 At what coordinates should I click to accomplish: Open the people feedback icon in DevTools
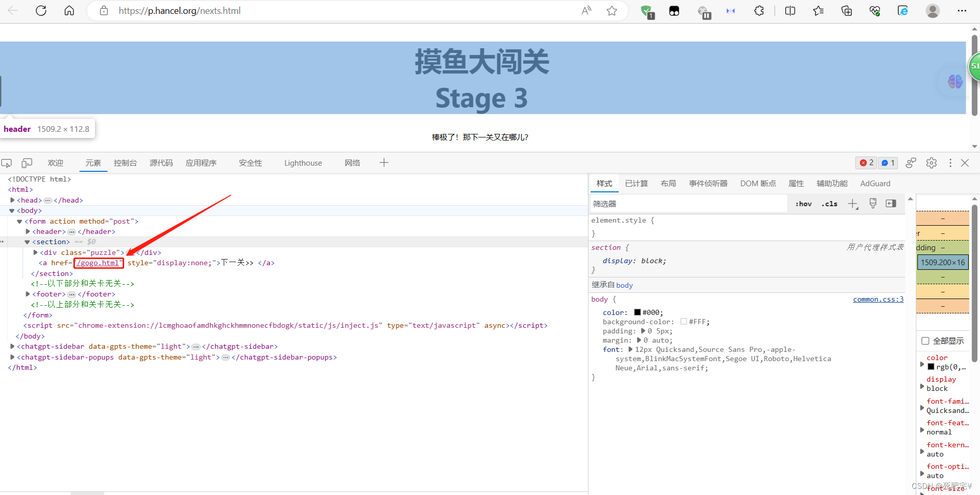(911, 163)
